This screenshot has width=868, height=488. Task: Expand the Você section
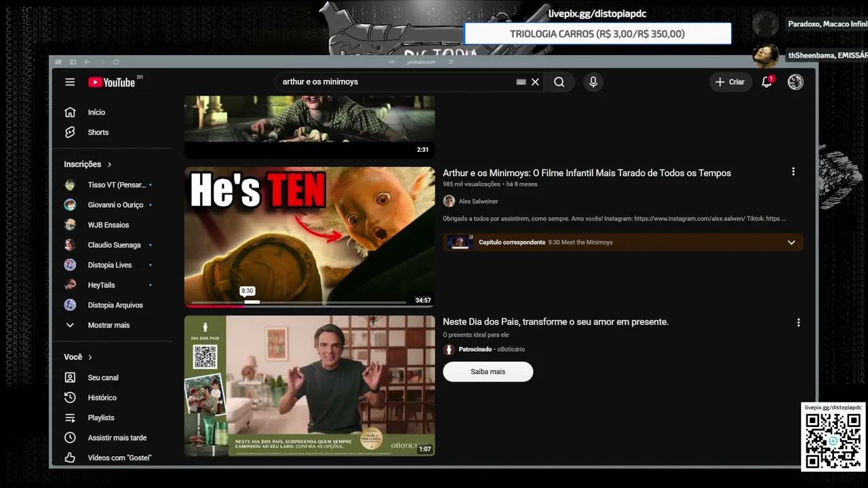[x=78, y=357]
